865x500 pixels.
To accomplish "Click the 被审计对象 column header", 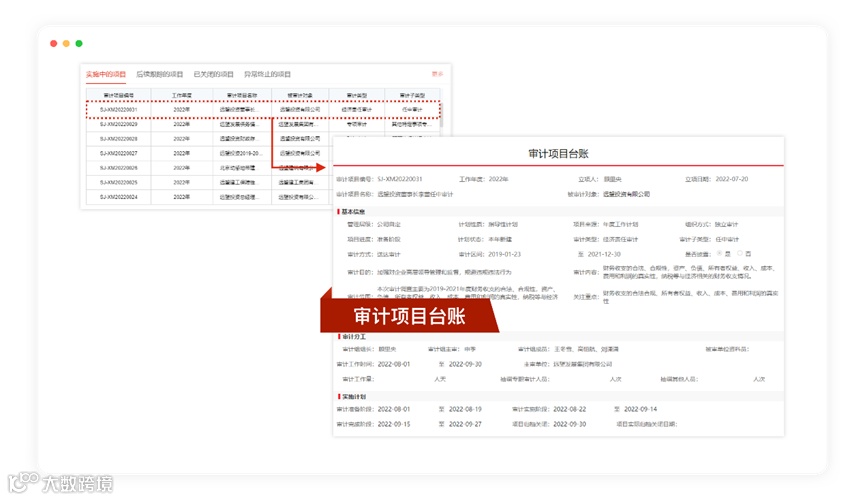I will click(x=300, y=95).
